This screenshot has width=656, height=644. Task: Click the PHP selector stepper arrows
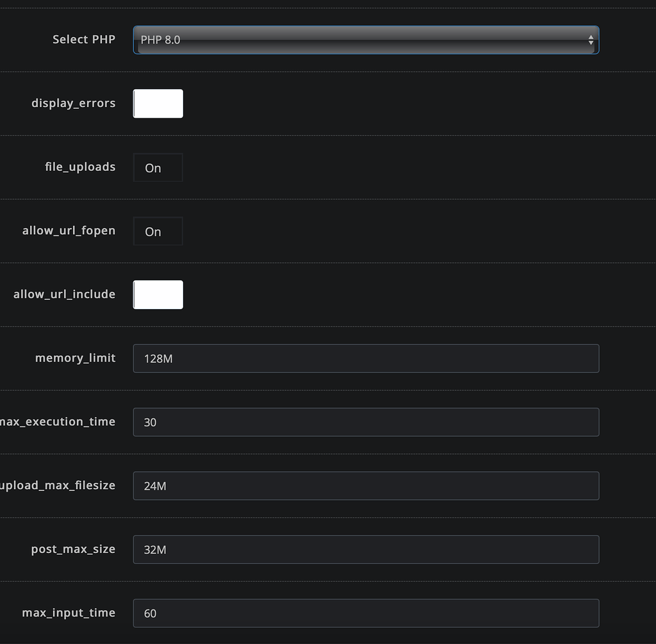[x=590, y=40]
